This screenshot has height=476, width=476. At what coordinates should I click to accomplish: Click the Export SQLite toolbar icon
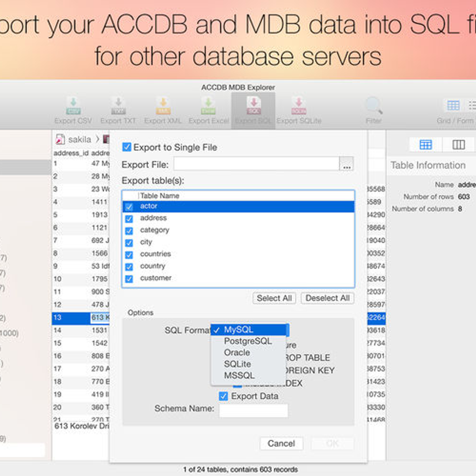299,107
